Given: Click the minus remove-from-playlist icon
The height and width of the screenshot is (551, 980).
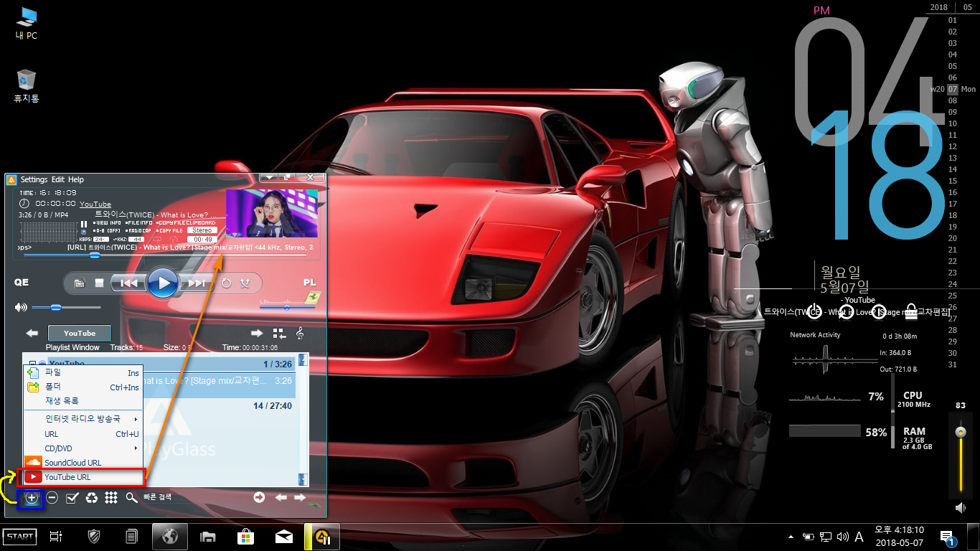Looking at the screenshot, I should (x=52, y=498).
